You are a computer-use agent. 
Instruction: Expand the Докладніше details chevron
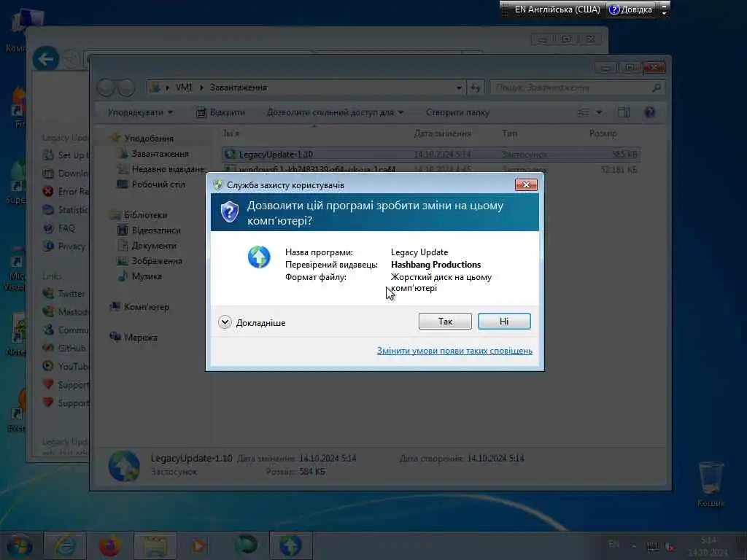tap(225, 322)
